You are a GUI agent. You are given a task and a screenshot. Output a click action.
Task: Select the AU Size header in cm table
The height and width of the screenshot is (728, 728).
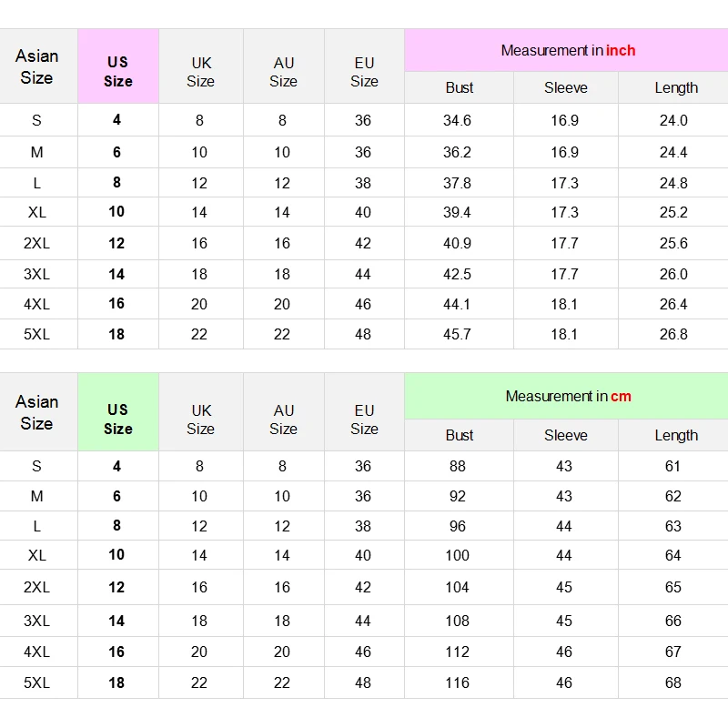point(283,420)
